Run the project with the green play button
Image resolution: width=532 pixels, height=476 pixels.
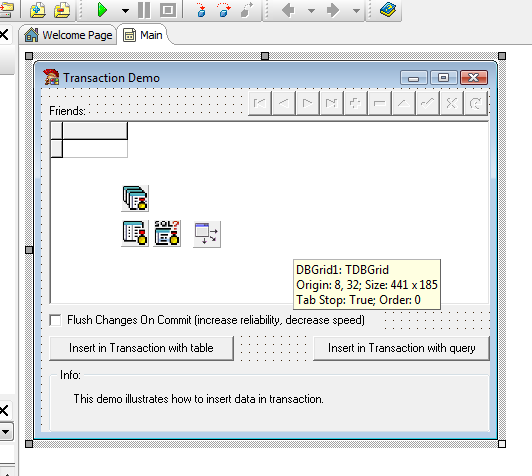[x=102, y=10]
